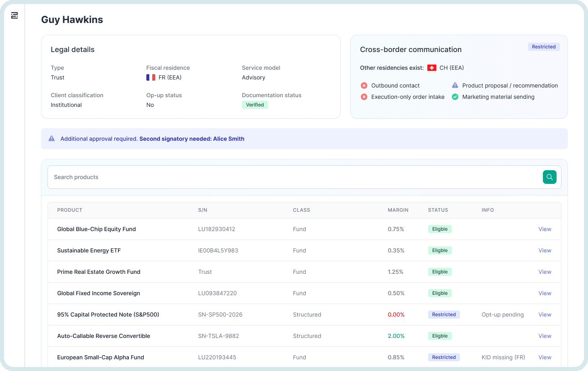This screenshot has height=371, width=588.
Task: Click the red X next to Execution-only order intake
Action: (x=364, y=97)
